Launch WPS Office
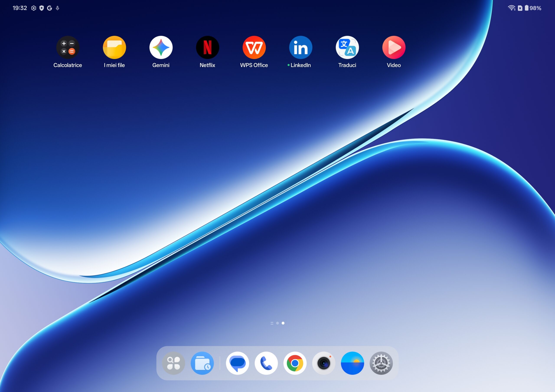 pos(254,47)
